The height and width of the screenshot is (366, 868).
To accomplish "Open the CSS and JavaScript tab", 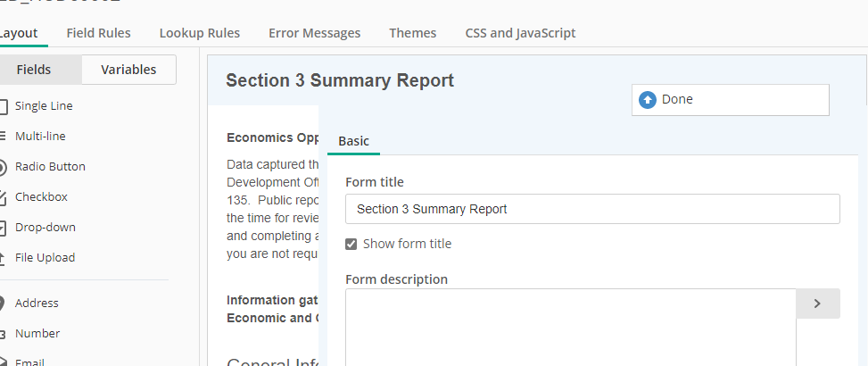I will (520, 33).
